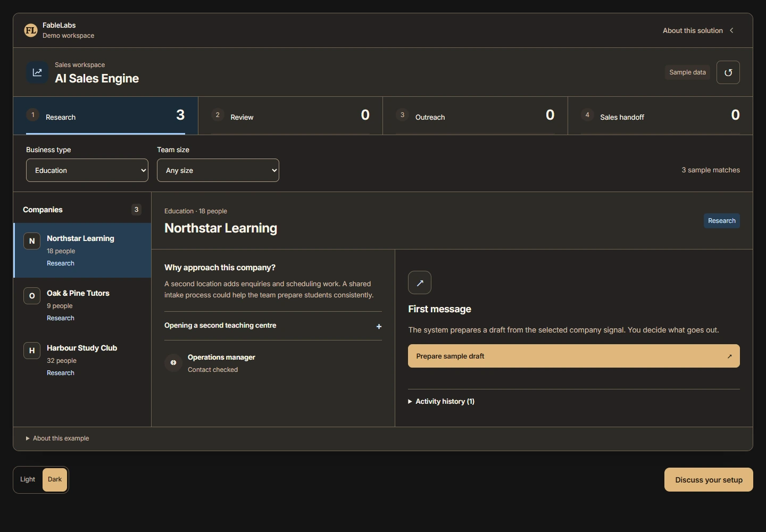The height and width of the screenshot is (532, 766).
Task: Select the Dark theme option
Action: [x=55, y=479]
